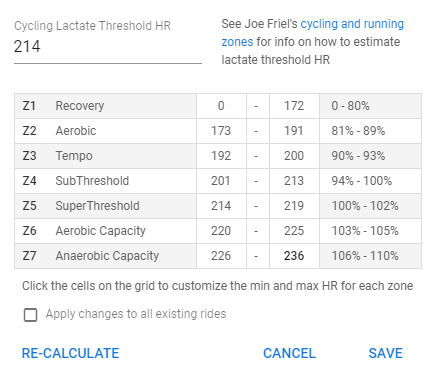Image resolution: width=434 pixels, height=377 pixels.
Task: Edit the Z4 SubThreshold min value 201
Action: point(221,181)
